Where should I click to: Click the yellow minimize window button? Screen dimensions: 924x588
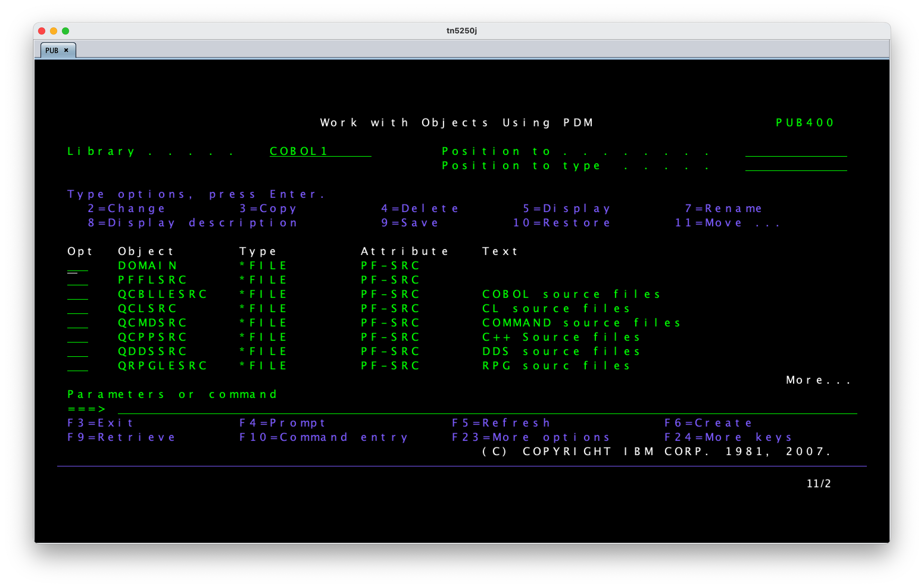pyautogui.click(x=54, y=31)
